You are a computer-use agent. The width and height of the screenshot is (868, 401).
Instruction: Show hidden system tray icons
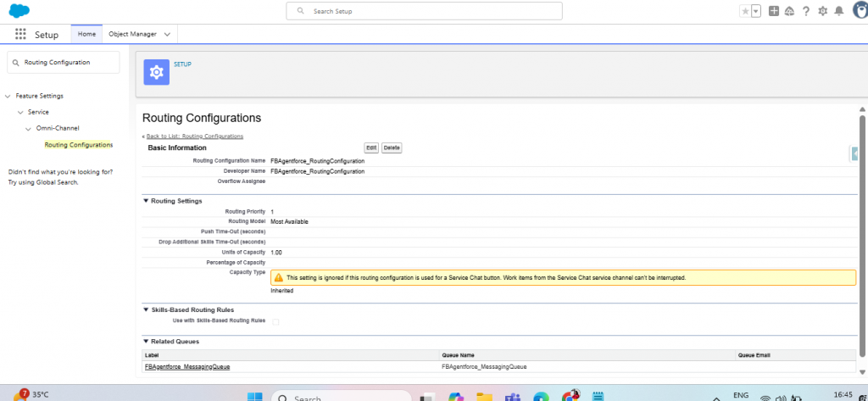pyautogui.click(x=716, y=398)
